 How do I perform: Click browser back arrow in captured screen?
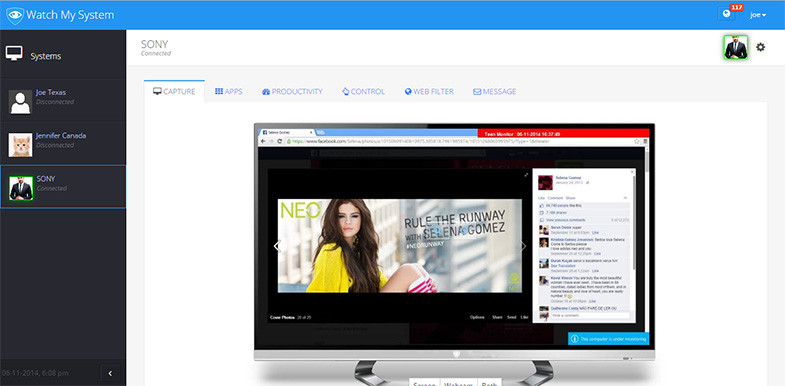(263, 142)
